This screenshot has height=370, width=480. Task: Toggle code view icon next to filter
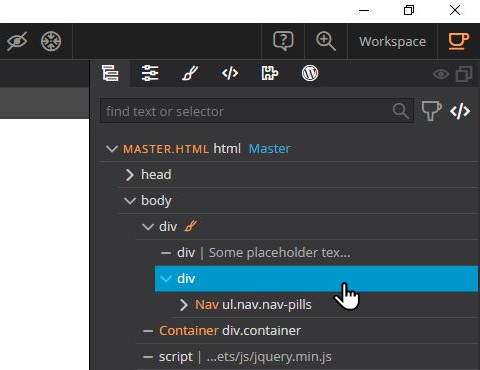pyautogui.click(x=460, y=111)
